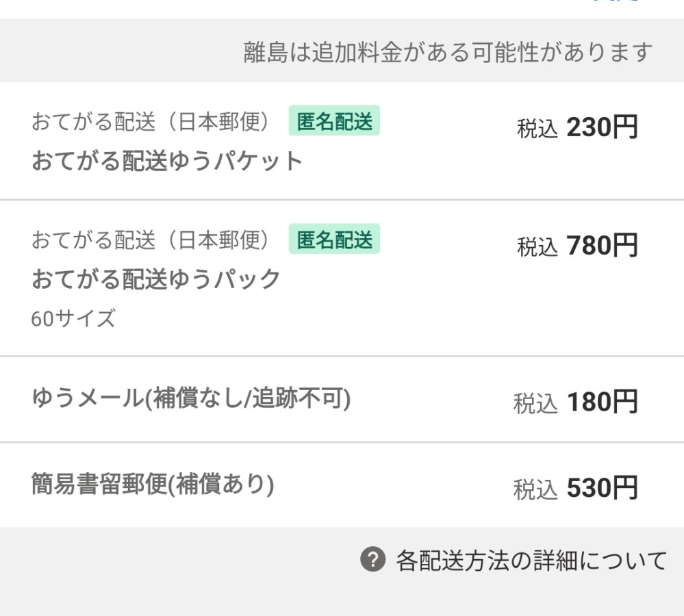Click second おてがる配送（日本郵便） carrier label

click(x=151, y=240)
